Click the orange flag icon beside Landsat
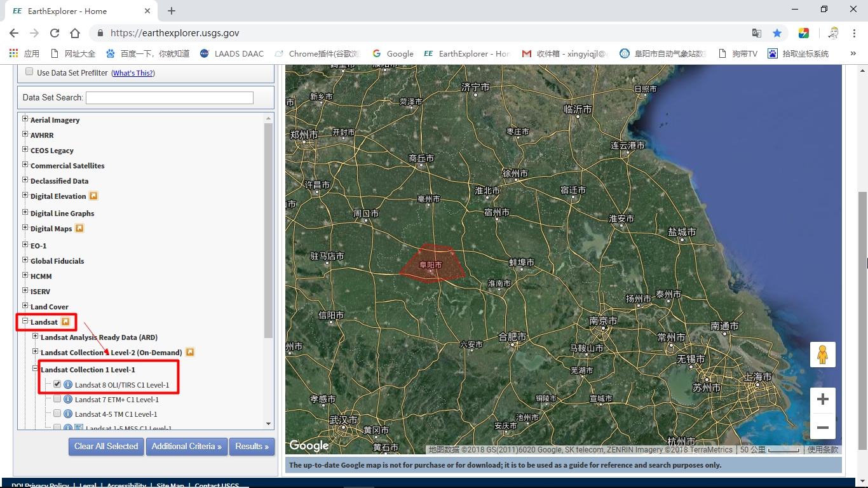 point(65,322)
